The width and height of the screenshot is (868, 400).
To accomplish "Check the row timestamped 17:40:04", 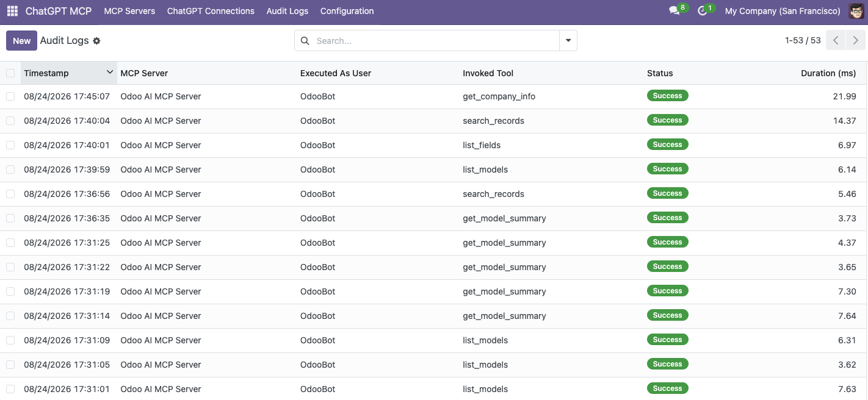I will [10, 121].
